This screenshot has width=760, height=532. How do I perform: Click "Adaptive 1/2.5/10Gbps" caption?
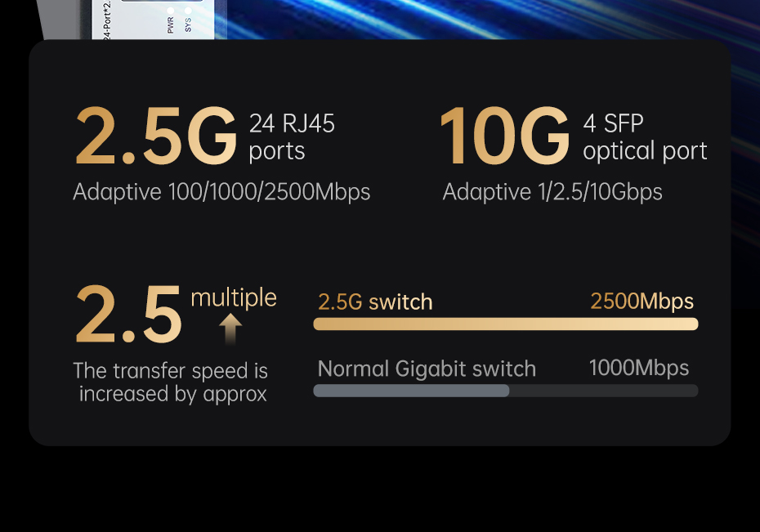click(552, 192)
